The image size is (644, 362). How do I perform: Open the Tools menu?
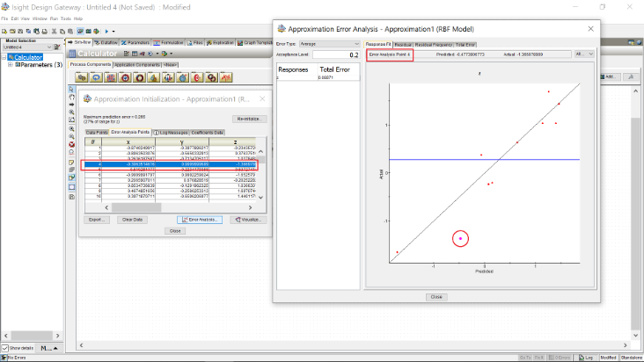pyautogui.click(x=66, y=18)
